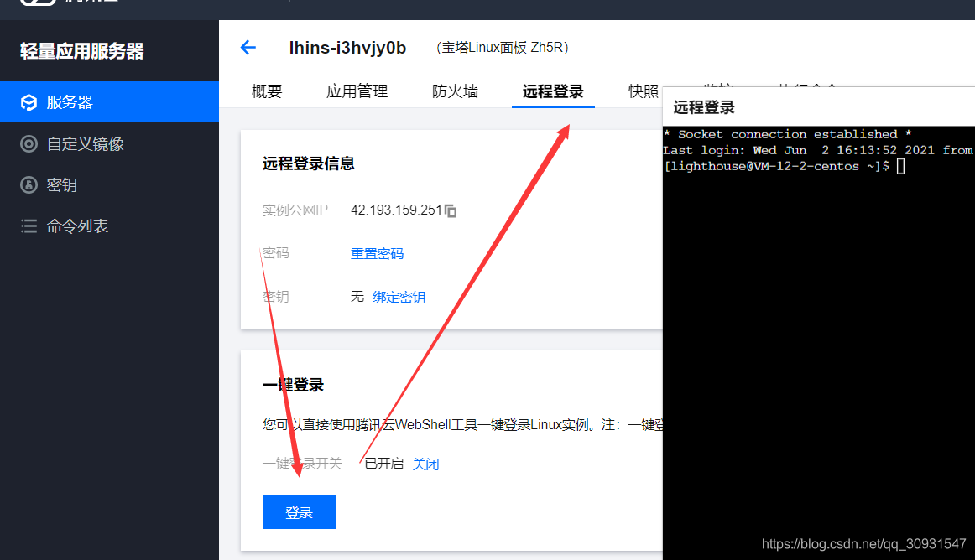Click the 命令列表 list icon in the sidebar
Screen dimensions: 975x560
(x=29, y=226)
